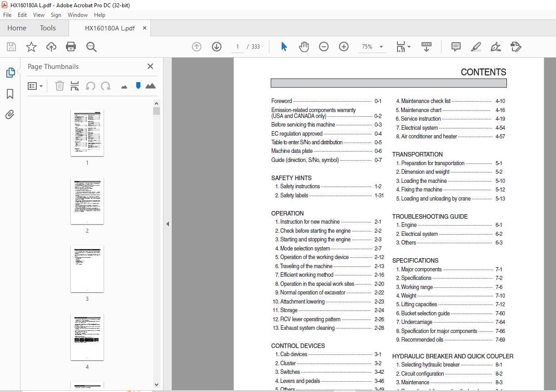This screenshot has width=556, height=392.
Task: Open the Help menu
Action: point(99,15)
